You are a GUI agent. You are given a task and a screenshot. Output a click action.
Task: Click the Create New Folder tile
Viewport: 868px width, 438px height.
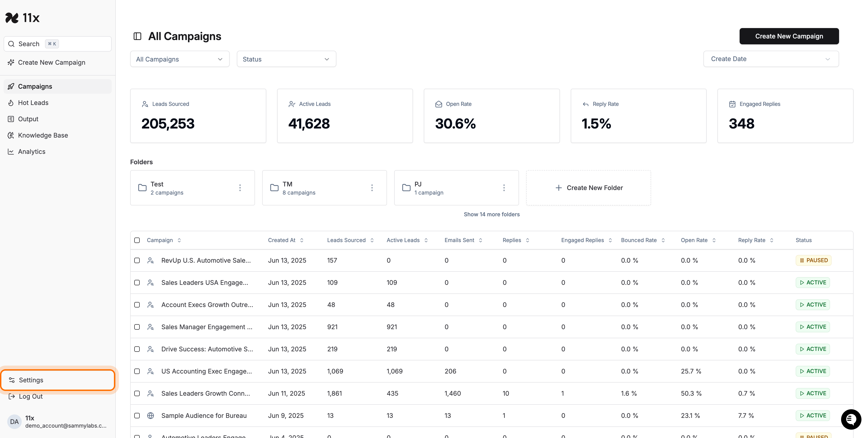[588, 188]
